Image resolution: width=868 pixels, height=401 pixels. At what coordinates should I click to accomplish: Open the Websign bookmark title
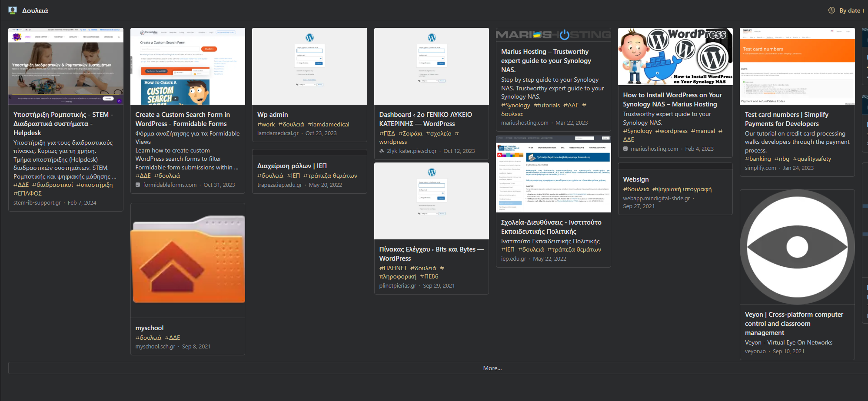[636, 179]
